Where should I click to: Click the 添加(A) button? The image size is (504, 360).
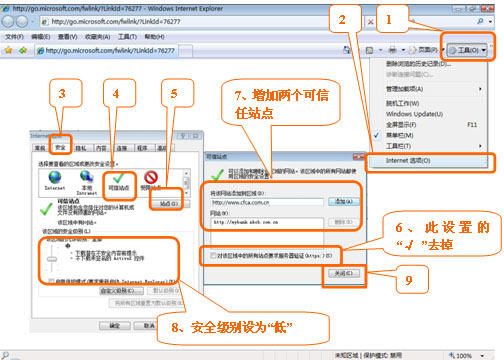[x=343, y=202]
